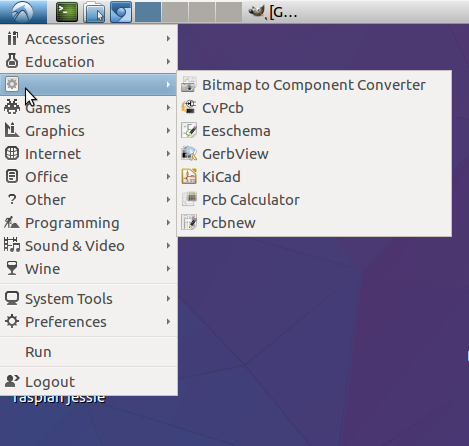
Task: Click the Games invader icon
Action: pos(12,107)
